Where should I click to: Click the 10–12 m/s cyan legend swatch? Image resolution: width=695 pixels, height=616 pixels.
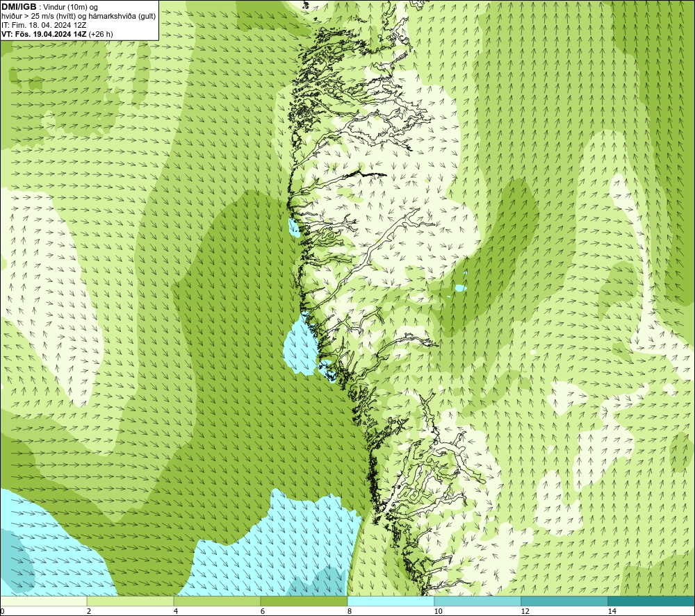(478, 601)
